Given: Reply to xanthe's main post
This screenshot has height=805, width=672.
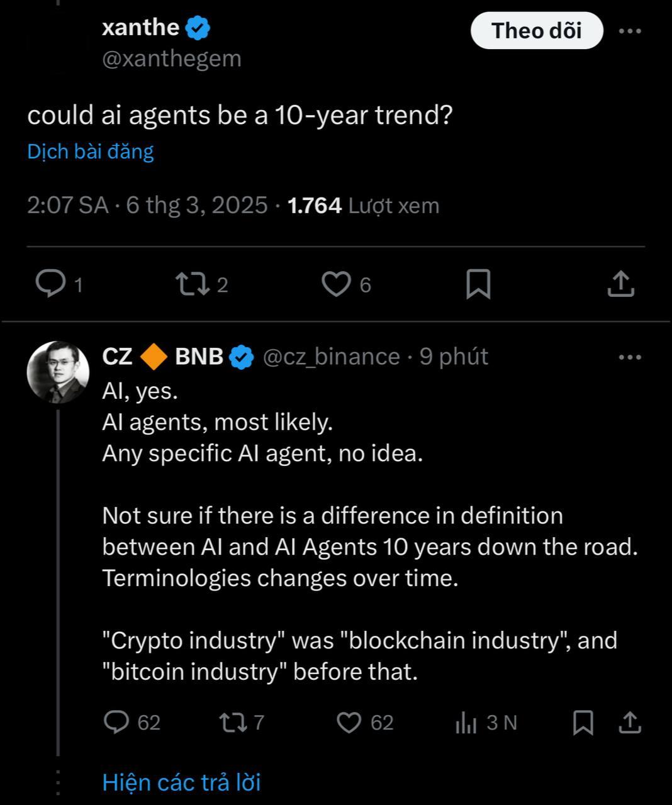Looking at the screenshot, I should click(x=50, y=284).
